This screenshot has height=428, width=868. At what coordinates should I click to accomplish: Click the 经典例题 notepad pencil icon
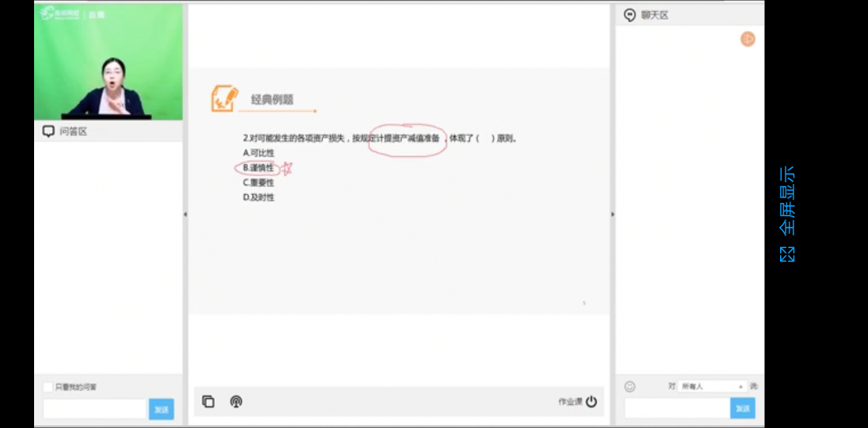(x=224, y=98)
